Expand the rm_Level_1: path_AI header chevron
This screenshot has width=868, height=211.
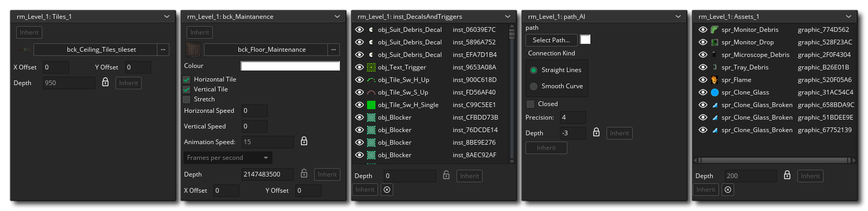click(x=678, y=17)
